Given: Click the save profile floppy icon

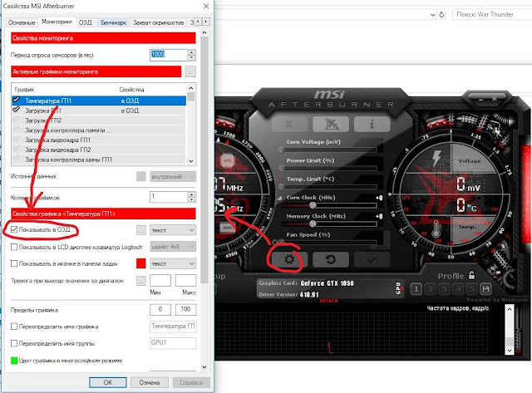Looking at the screenshot, I should (485, 289).
